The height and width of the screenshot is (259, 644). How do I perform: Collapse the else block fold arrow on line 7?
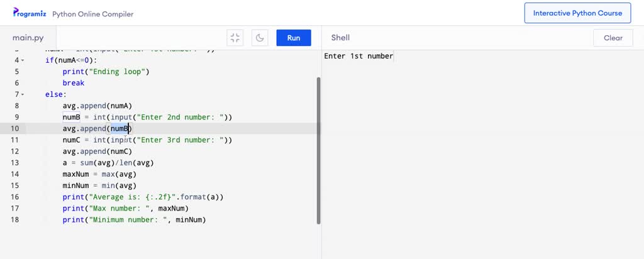point(23,94)
